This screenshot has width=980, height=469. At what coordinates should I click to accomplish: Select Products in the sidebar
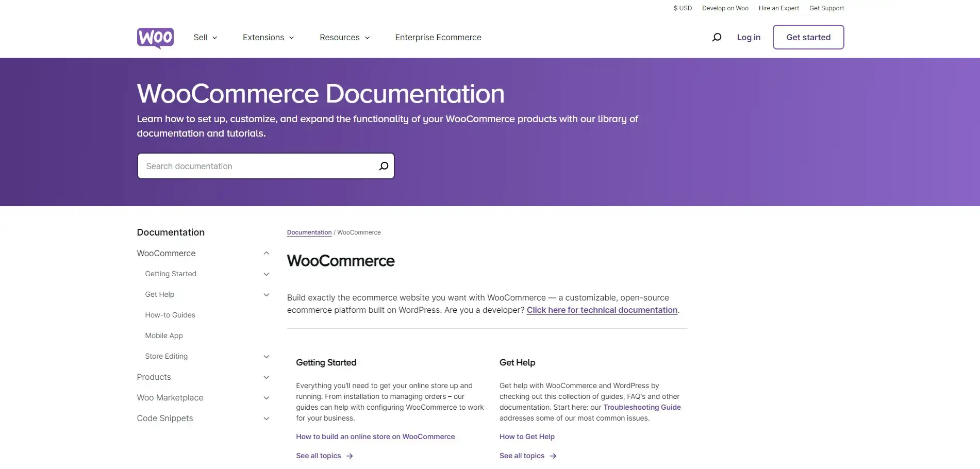point(154,377)
